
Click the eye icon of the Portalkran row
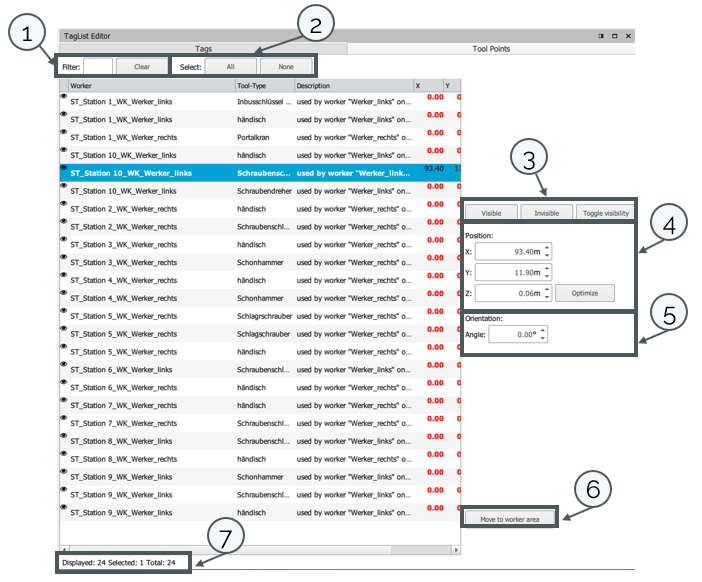click(x=64, y=131)
